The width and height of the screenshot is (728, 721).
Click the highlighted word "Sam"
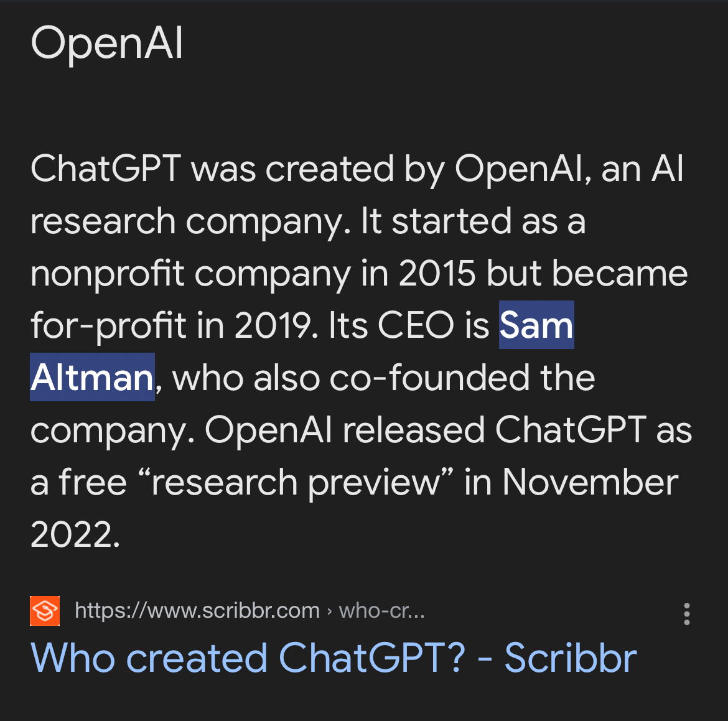coord(536,325)
